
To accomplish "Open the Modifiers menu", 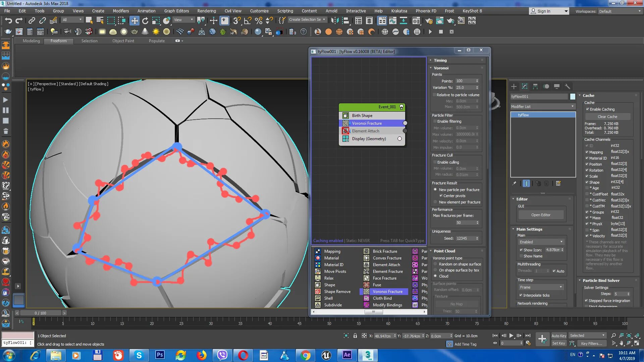I will (120, 11).
